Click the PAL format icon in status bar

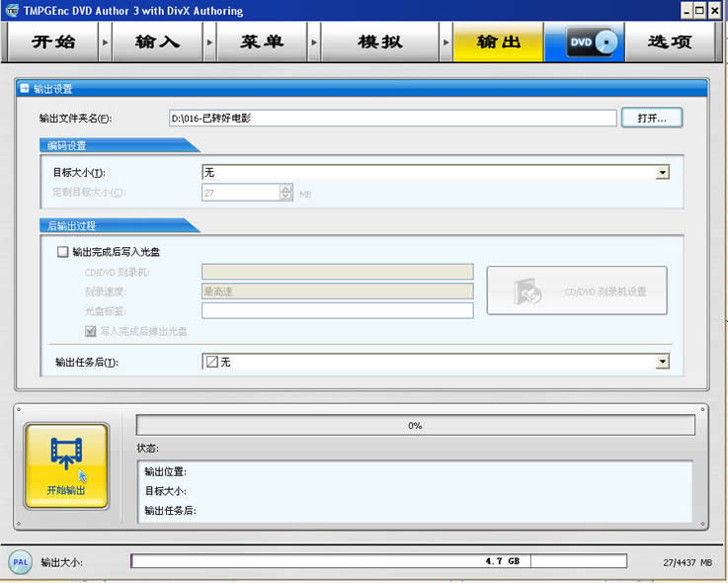pos(21,562)
